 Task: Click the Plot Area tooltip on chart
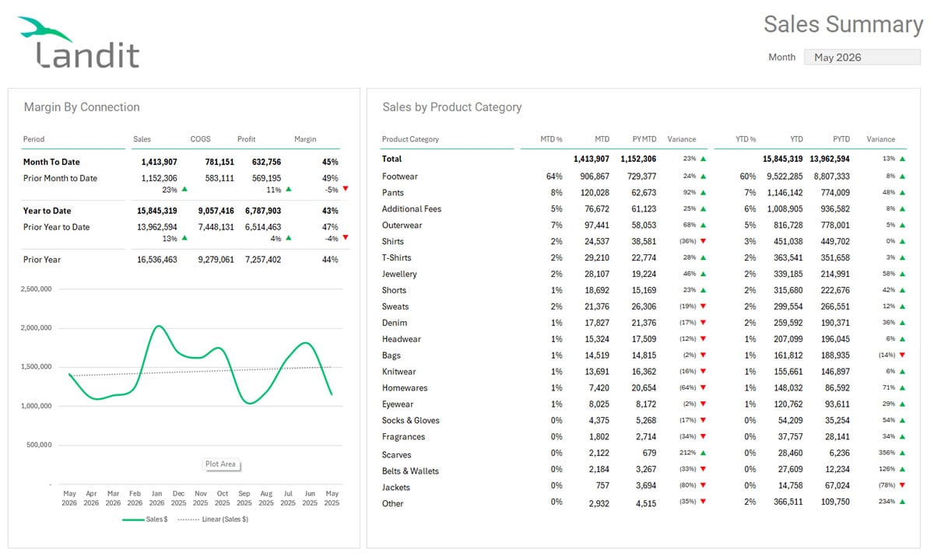pos(220,464)
